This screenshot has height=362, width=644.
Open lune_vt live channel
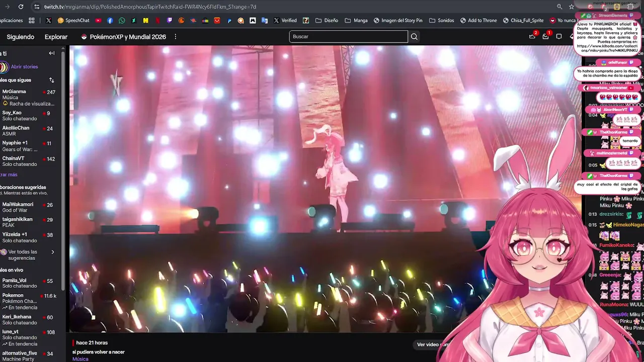[29, 337]
